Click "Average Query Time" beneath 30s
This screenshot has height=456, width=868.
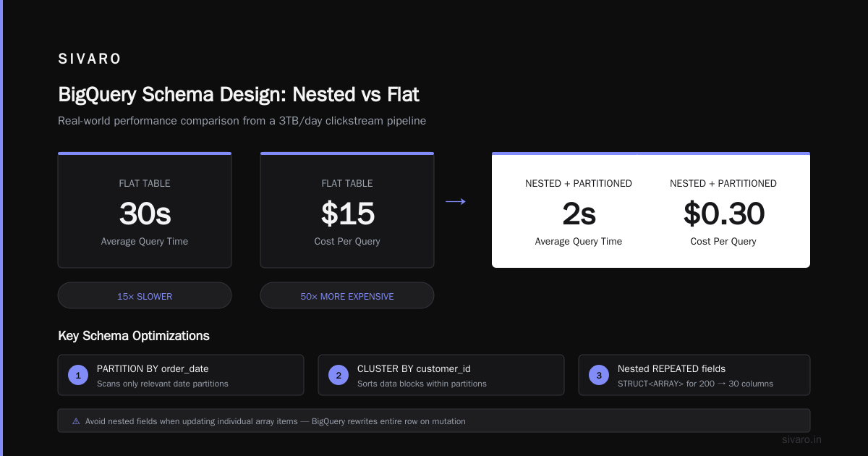(x=145, y=242)
